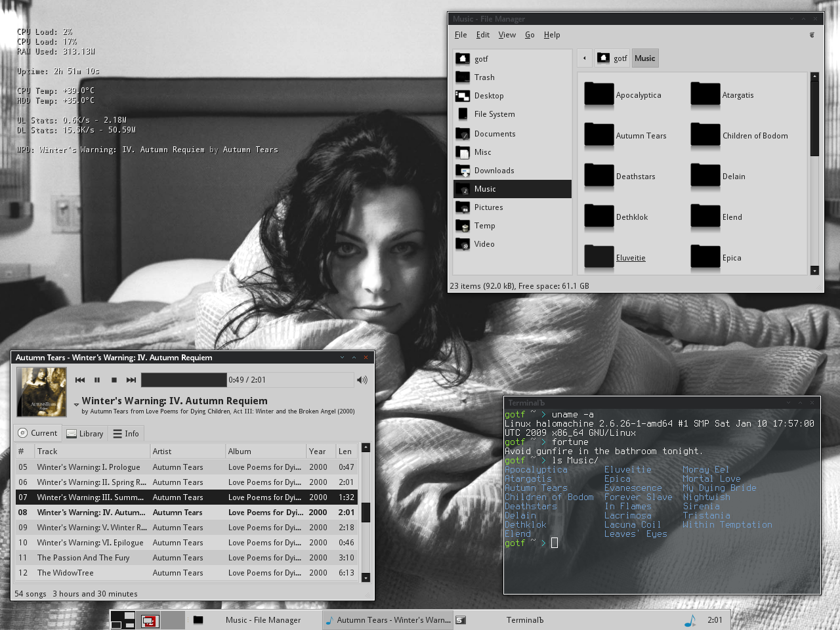Sort playlist by Album column header
This screenshot has height=630, width=840.
pos(266,451)
